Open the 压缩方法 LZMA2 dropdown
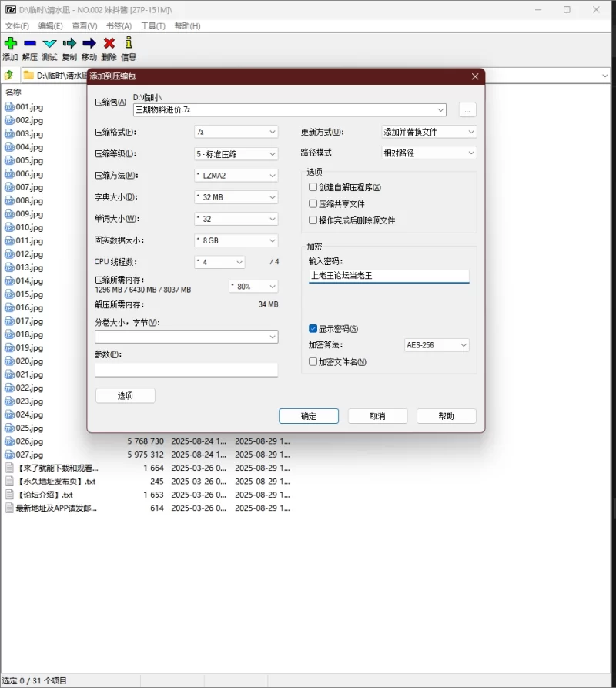The image size is (616, 688). 236,176
